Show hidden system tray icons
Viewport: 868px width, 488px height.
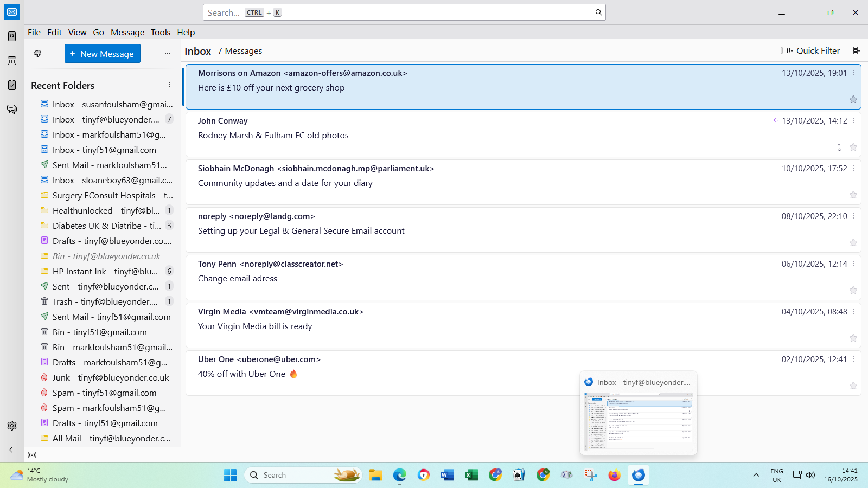pos(756,475)
